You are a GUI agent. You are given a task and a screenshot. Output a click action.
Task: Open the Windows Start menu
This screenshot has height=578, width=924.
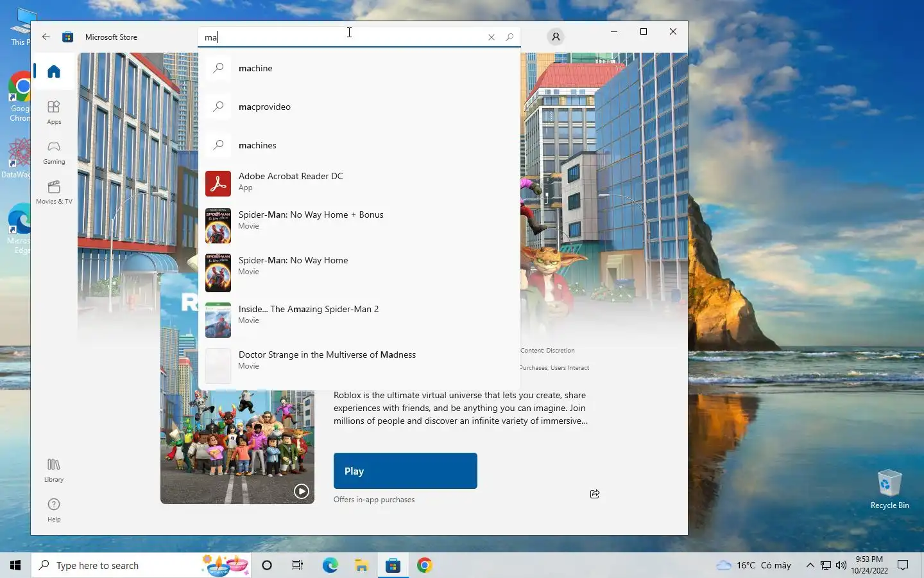pyautogui.click(x=15, y=565)
